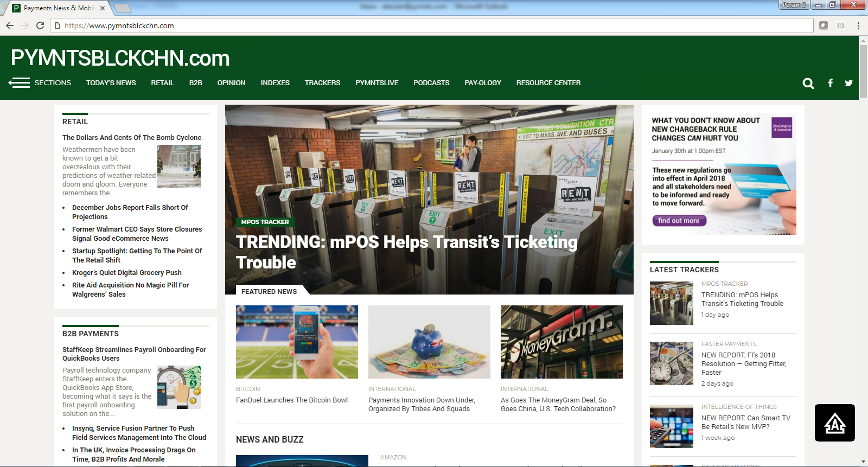Click the Person 2 profile button
This screenshot has height=467, width=868.
(x=794, y=5)
